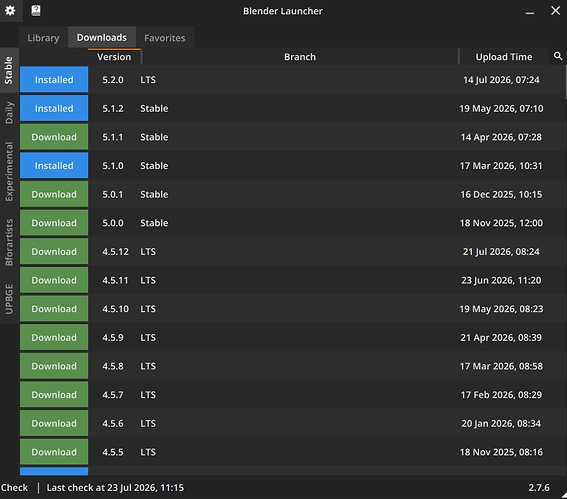Download Blender 5.0.0 Stable build
Viewport: 567px width, 499px height.
pos(54,223)
